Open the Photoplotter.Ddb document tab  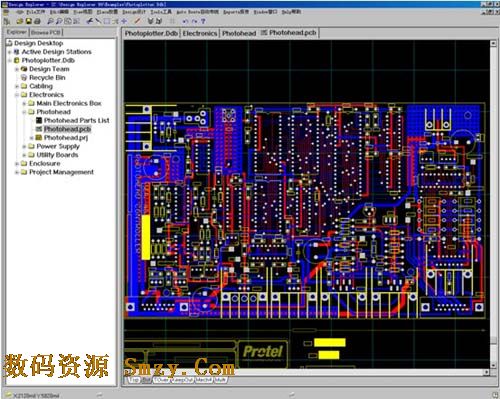(x=151, y=33)
